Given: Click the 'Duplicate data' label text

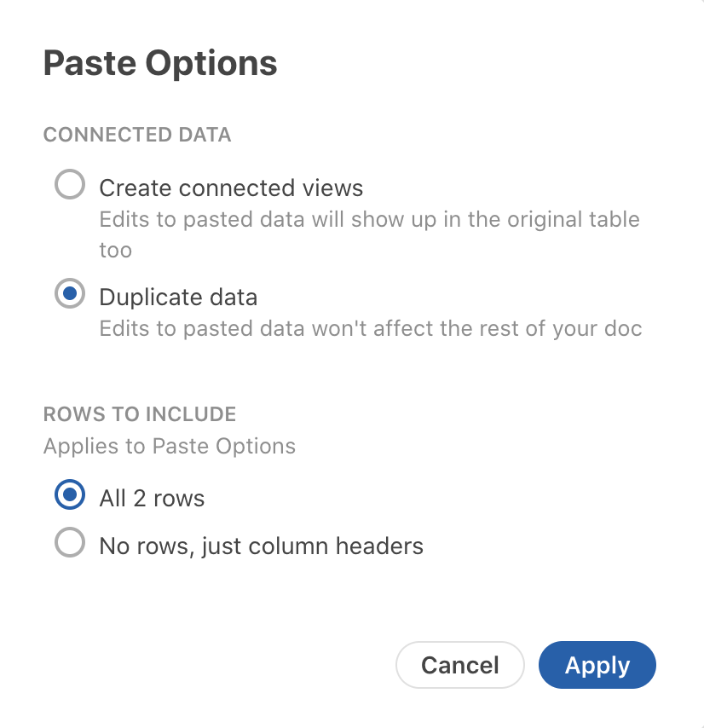Looking at the screenshot, I should (x=178, y=297).
